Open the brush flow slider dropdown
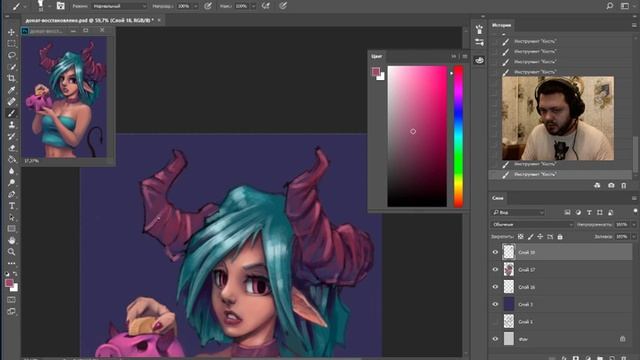Viewport: 640px width, 360px height. [253, 6]
